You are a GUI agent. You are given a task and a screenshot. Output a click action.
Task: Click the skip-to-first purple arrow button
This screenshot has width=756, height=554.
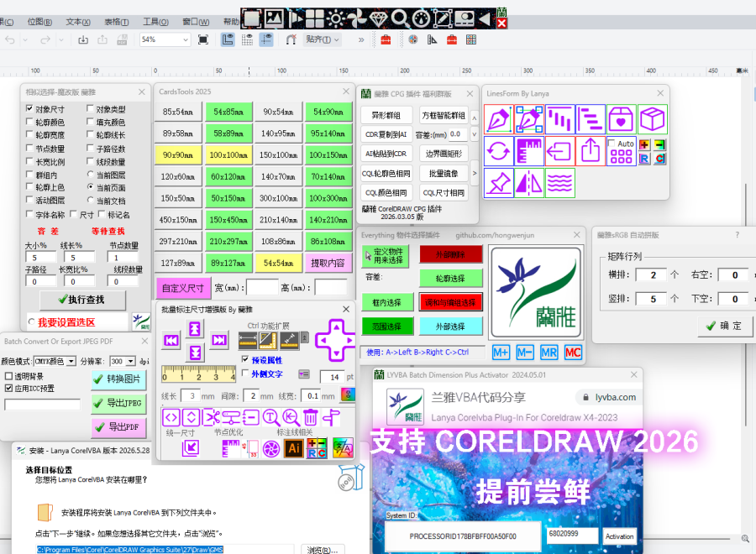pos(171,341)
